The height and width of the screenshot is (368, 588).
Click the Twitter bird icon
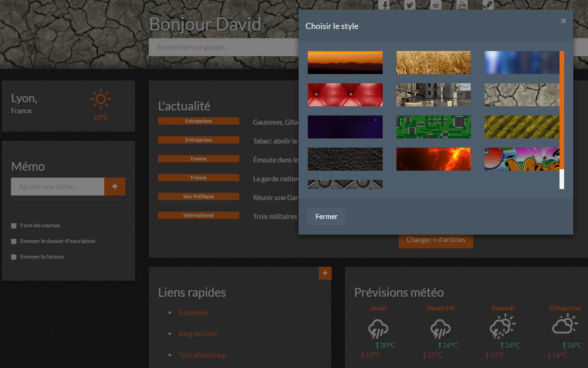410,5
